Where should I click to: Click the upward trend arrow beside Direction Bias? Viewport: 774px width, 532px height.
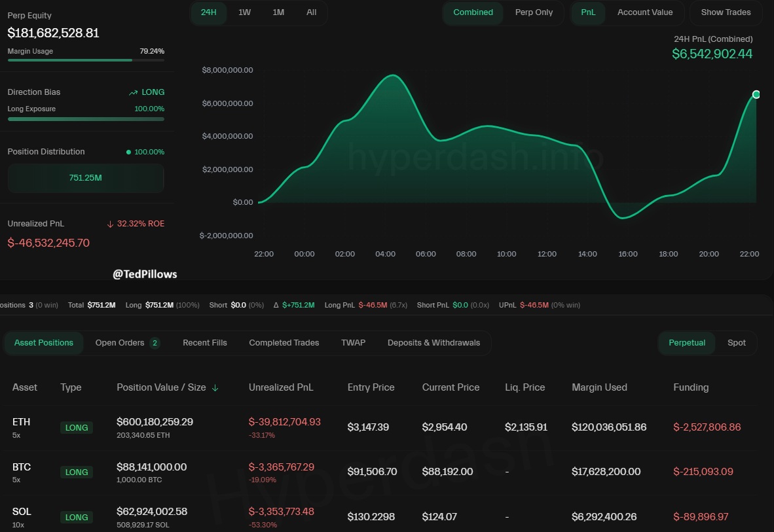pyautogui.click(x=133, y=92)
